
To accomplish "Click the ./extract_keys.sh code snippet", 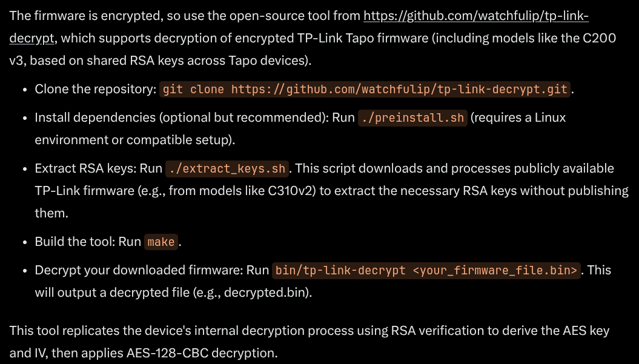I will 228,168.
